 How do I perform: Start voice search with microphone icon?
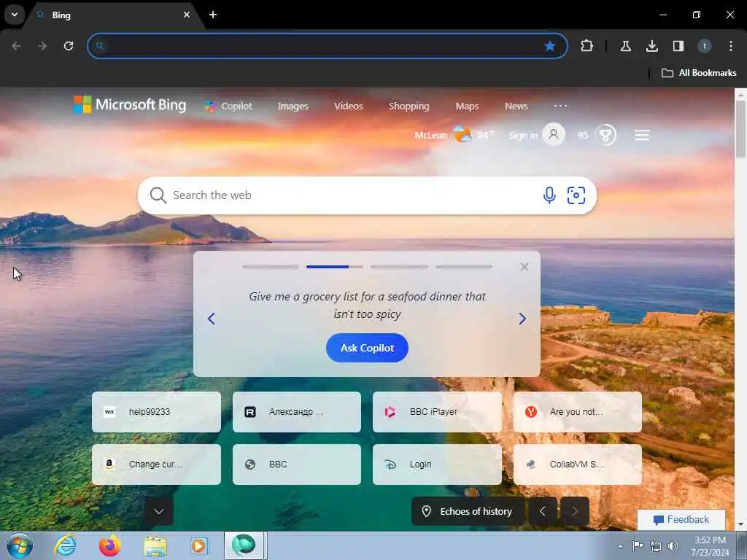pyautogui.click(x=549, y=195)
